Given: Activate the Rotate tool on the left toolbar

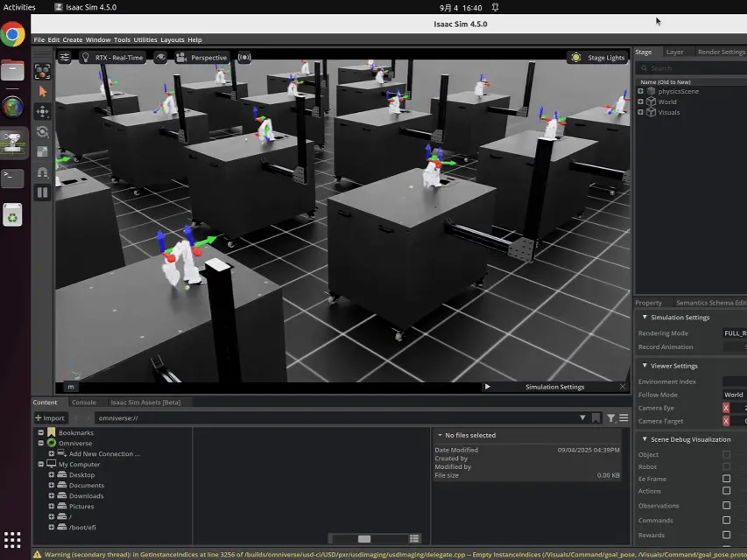Looking at the screenshot, I should coord(42,132).
